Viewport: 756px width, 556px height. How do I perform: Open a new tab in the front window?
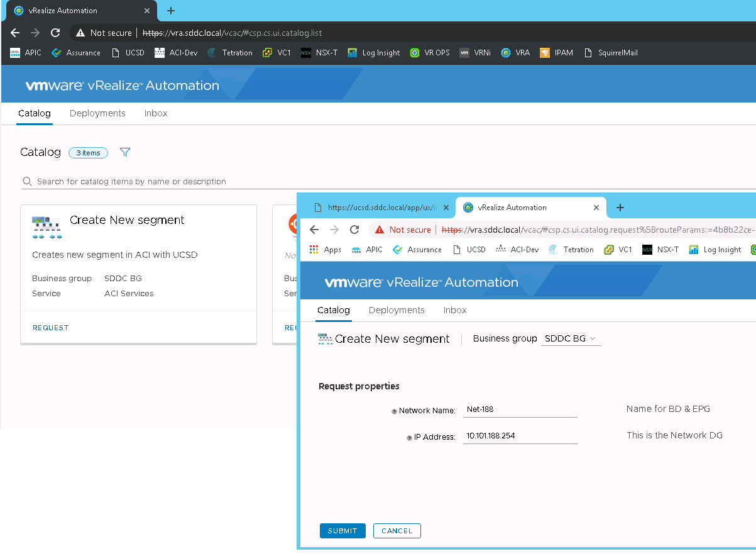[620, 208]
